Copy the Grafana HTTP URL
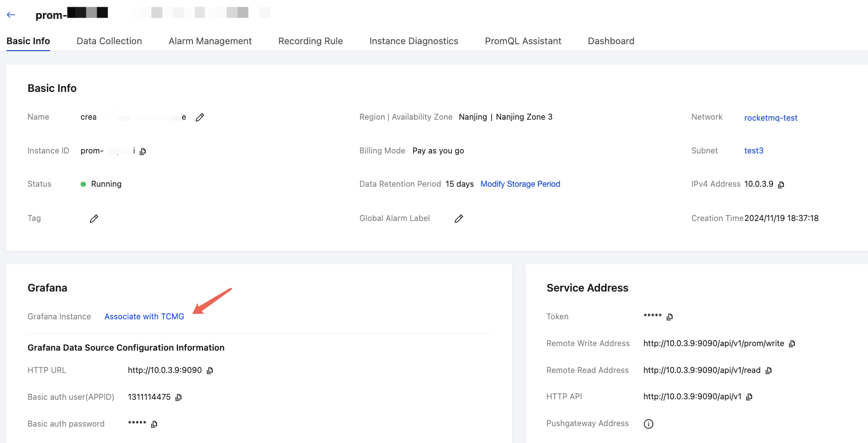Viewport: 868px width, 443px height. click(210, 370)
